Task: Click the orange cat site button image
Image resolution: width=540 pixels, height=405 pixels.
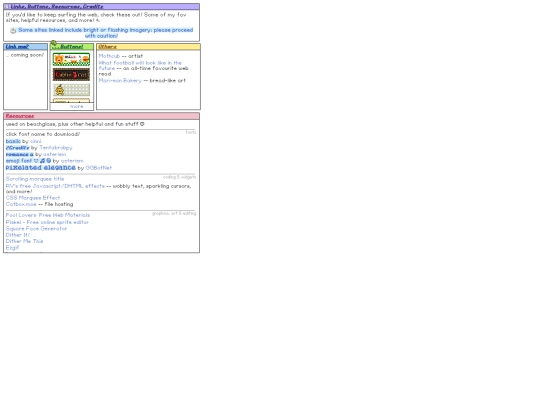Action: pyautogui.click(x=71, y=59)
